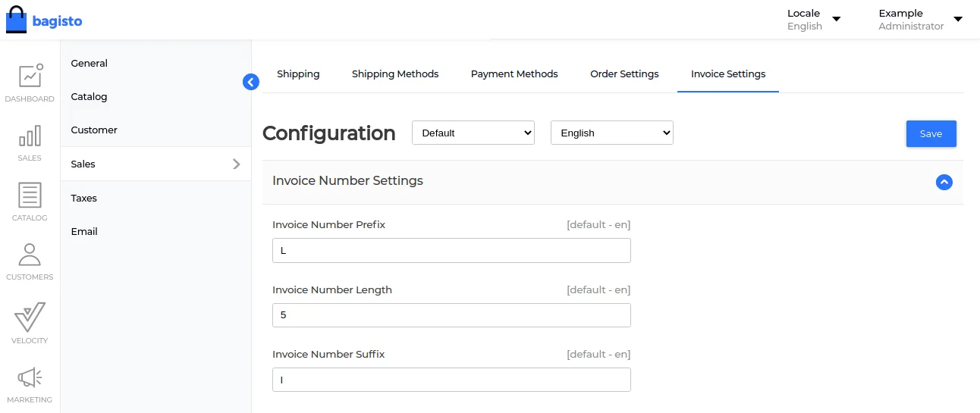Open the Sales sidebar icon

(x=30, y=142)
